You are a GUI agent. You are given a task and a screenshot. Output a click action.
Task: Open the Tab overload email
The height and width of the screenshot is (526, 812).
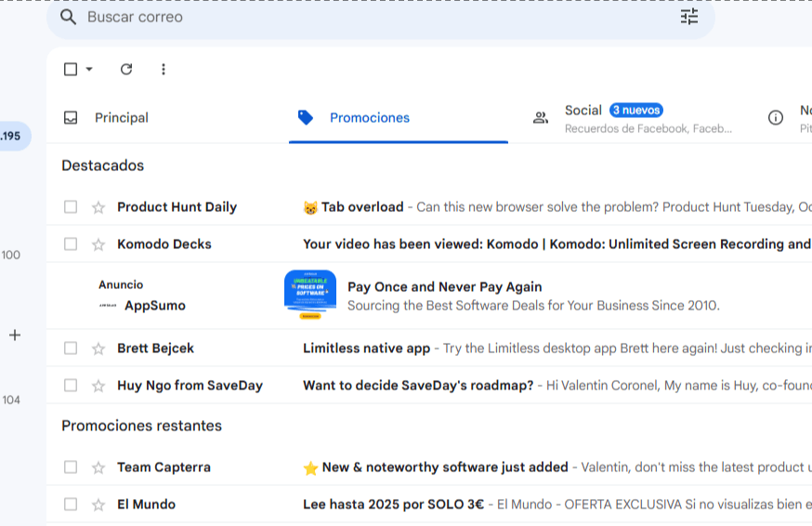362,206
